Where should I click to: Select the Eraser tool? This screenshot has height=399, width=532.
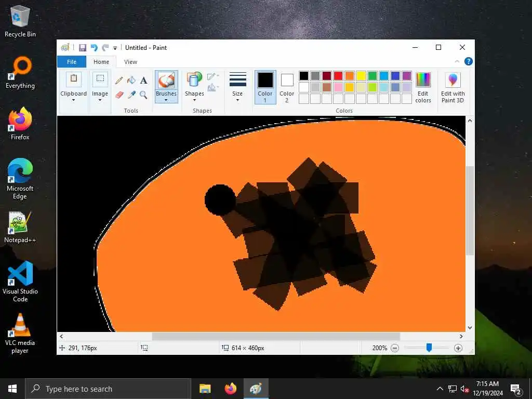point(119,95)
